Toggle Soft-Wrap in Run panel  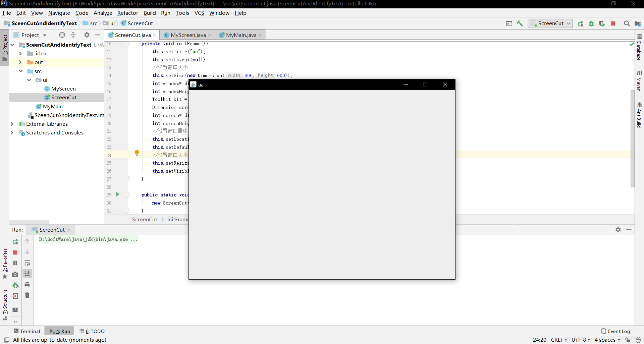27,263
